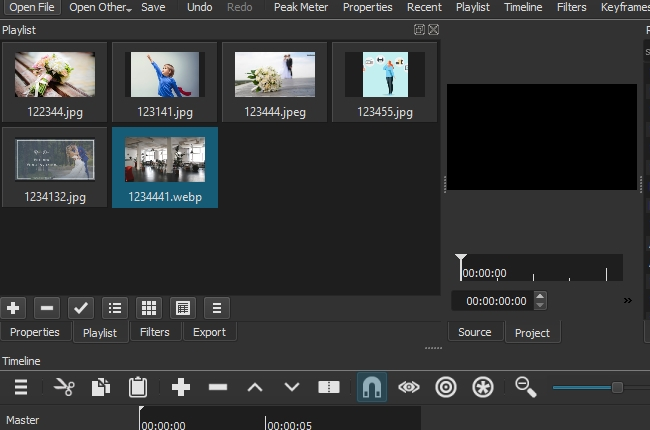Screen dimensions: 650x430
Task: Undock the Playlist panel
Action: click(x=419, y=29)
